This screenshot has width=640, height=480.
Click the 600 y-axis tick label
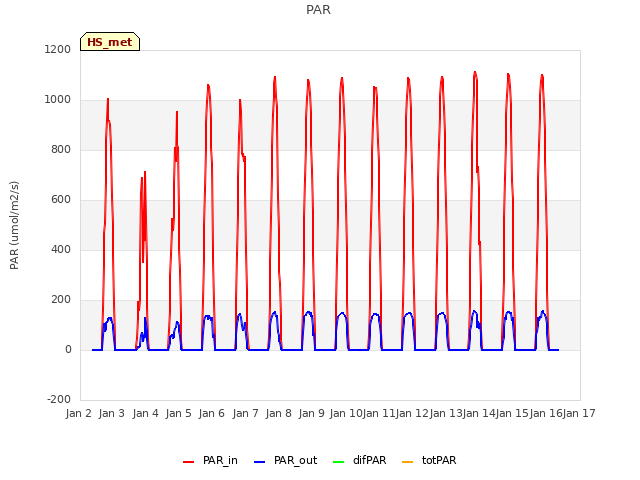coord(61,200)
